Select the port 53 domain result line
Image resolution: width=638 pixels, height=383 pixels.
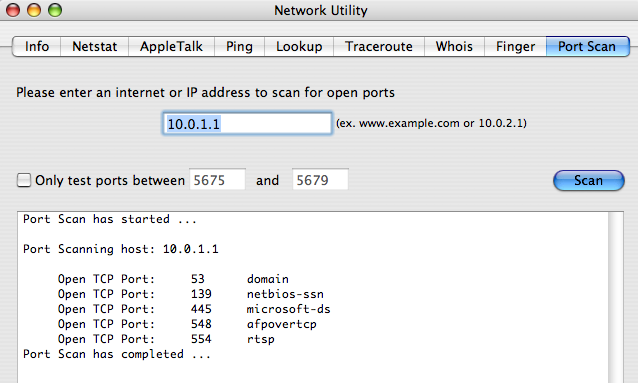(x=173, y=279)
